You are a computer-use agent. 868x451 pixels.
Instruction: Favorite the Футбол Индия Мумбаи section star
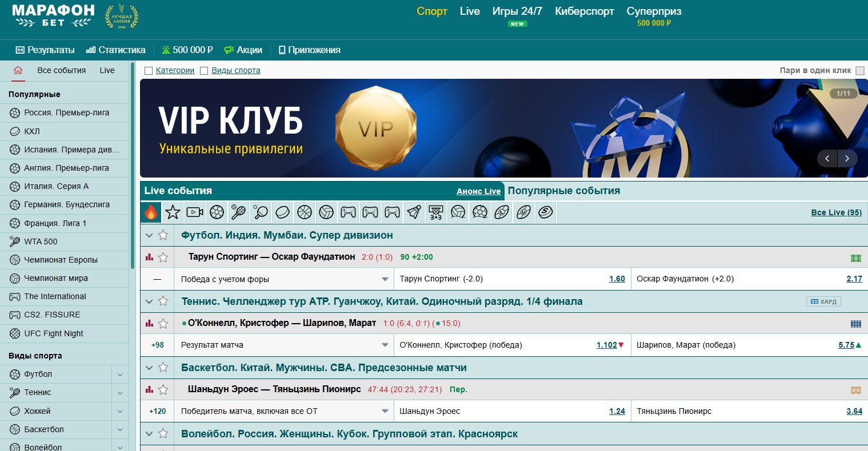tap(163, 235)
